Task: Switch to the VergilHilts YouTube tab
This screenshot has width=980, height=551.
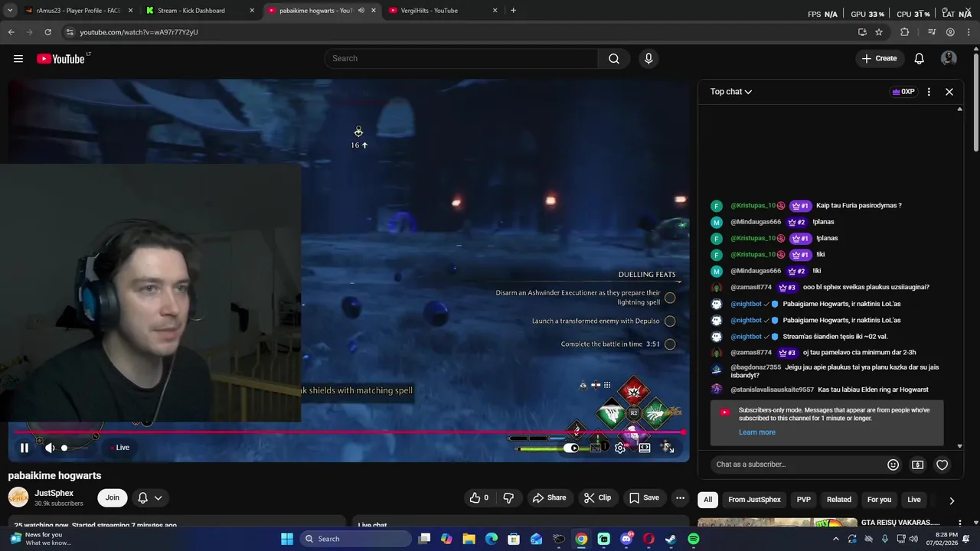Action: (x=443, y=11)
